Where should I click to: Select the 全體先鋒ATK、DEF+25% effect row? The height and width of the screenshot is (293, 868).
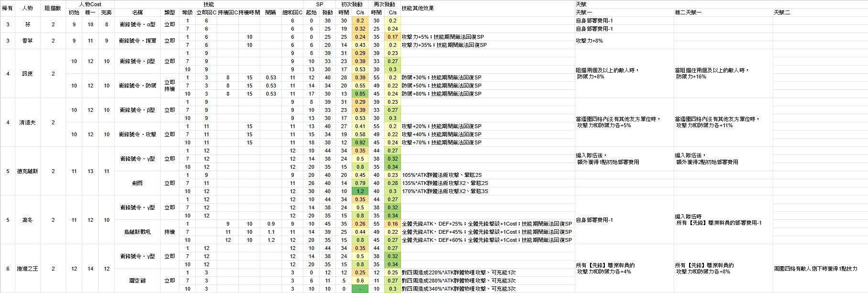coord(487,224)
